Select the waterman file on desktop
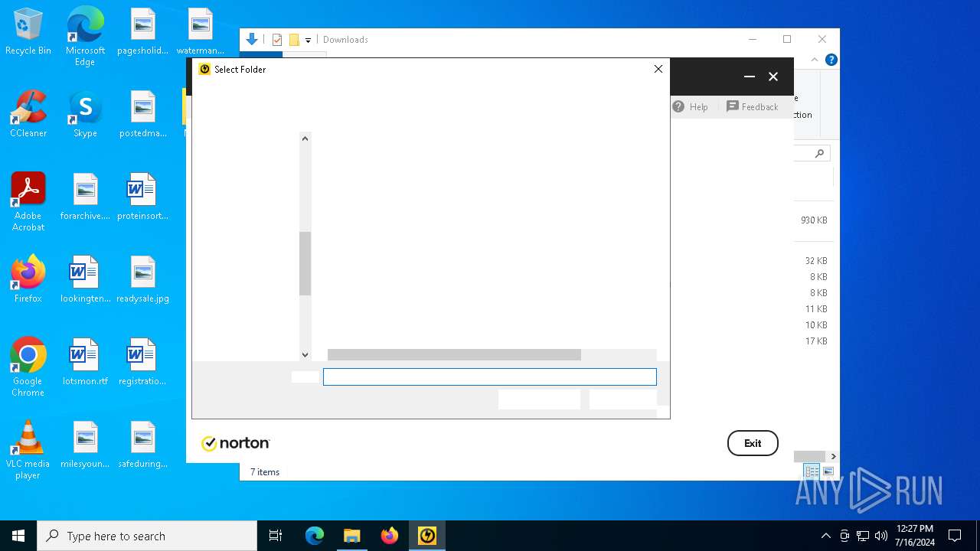The height and width of the screenshot is (551, 980). tap(200, 32)
